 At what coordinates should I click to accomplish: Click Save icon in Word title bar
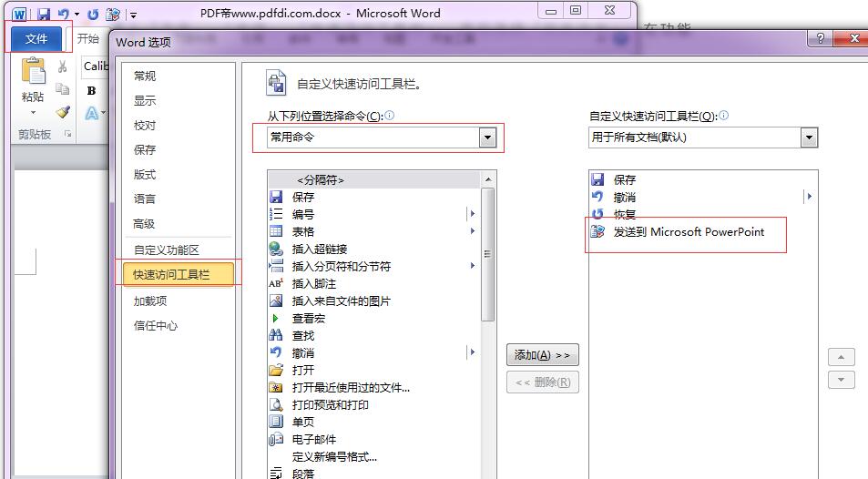(45, 15)
